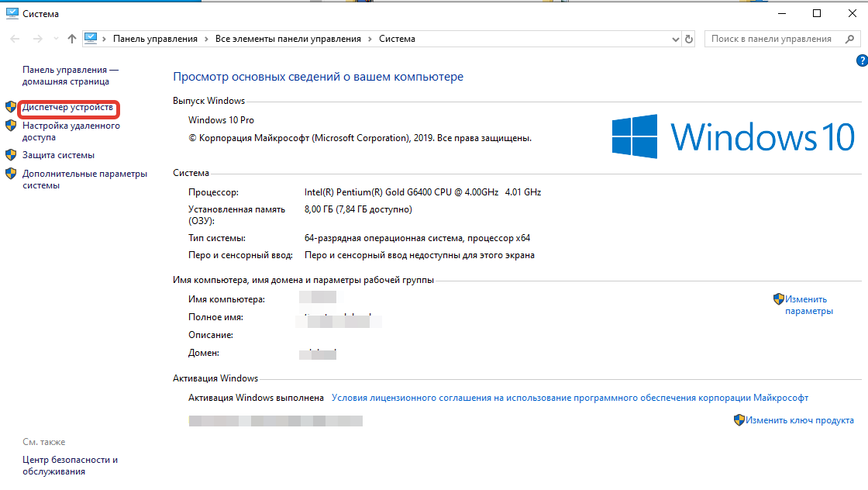868x490 pixels.
Task: Open Диспетчер устройств link
Action: [x=68, y=108]
